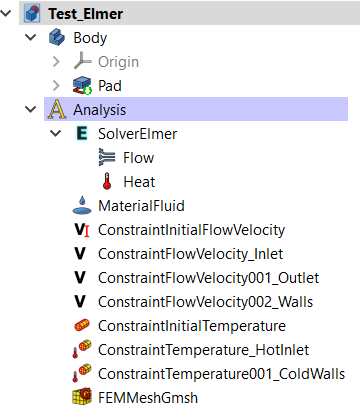Click the Heat thermometer icon

pyautogui.click(x=107, y=181)
